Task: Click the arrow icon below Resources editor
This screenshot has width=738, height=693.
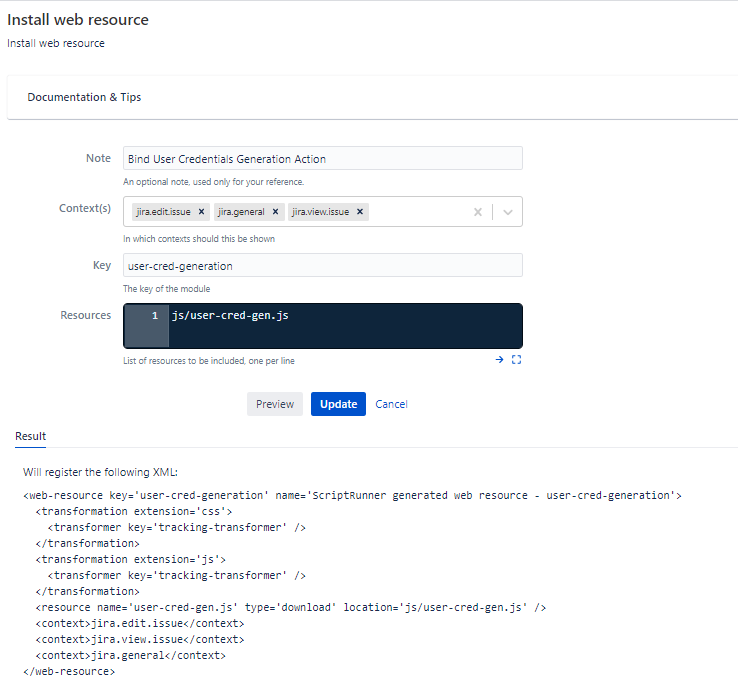Action: [499, 360]
